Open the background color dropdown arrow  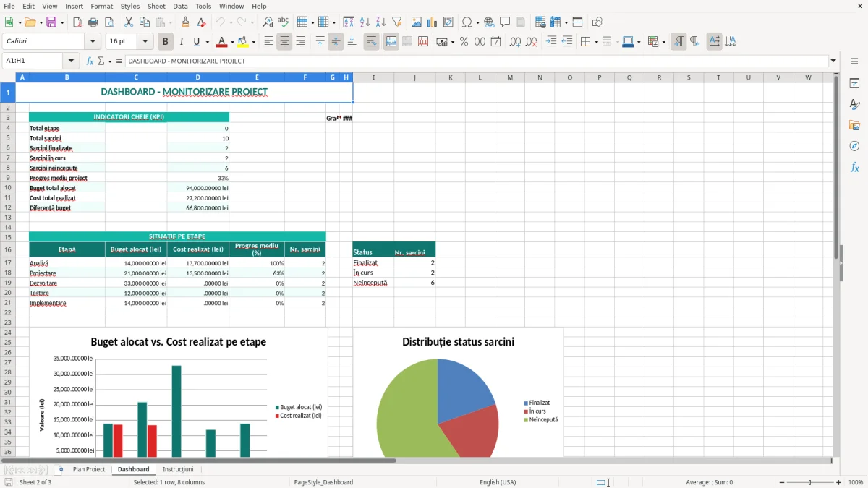coord(253,42)
